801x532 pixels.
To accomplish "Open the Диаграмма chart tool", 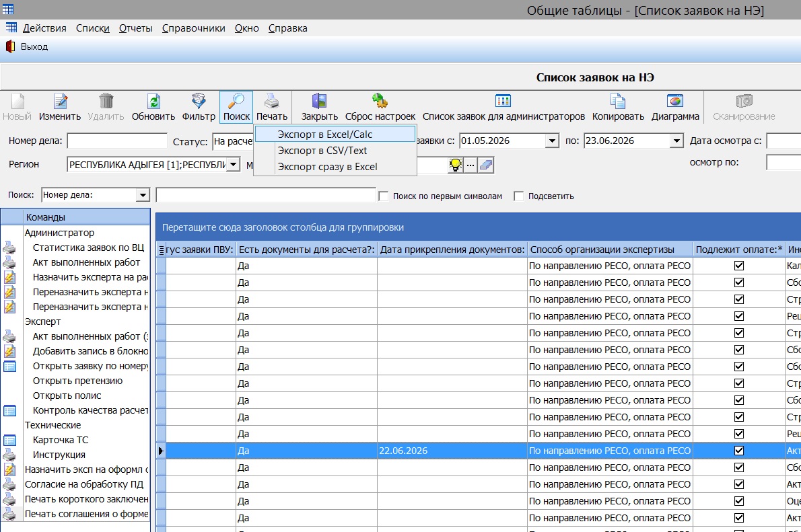I will 675,107.
